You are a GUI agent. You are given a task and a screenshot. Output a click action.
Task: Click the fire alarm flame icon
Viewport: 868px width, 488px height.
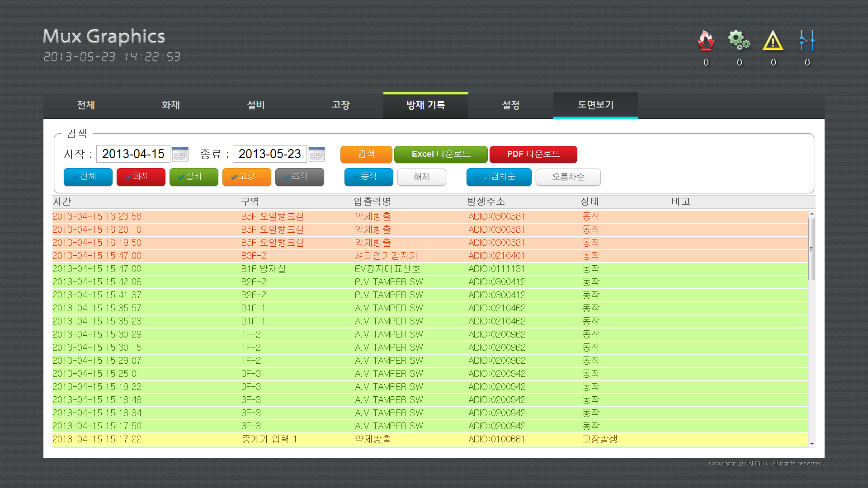pyautogui.click(x=706, y=40)
